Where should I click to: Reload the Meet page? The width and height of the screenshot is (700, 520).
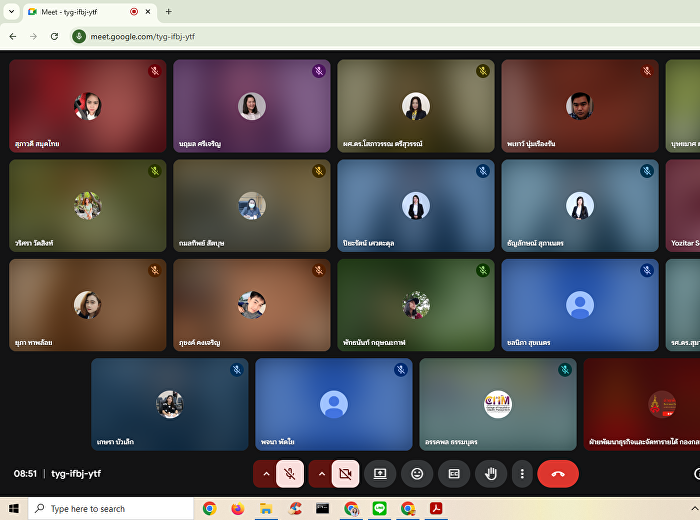pyautogui.click(x=54, y=36)
